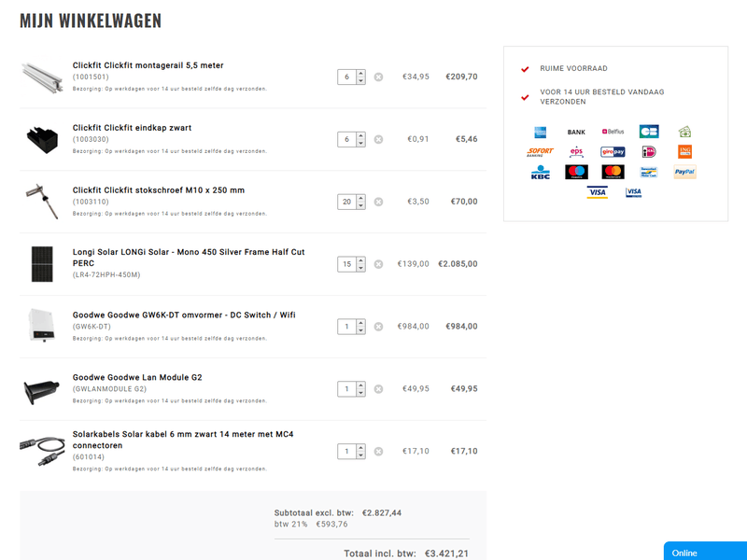Select the Mastercard payment icon

613,173
